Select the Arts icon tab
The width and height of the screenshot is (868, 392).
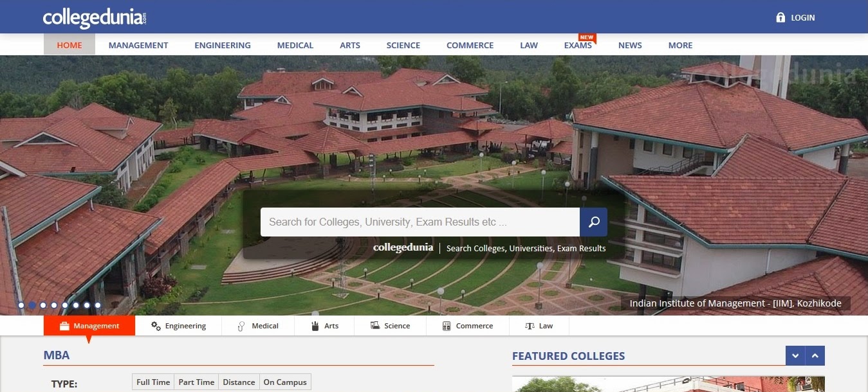click(x=324, y=326)
